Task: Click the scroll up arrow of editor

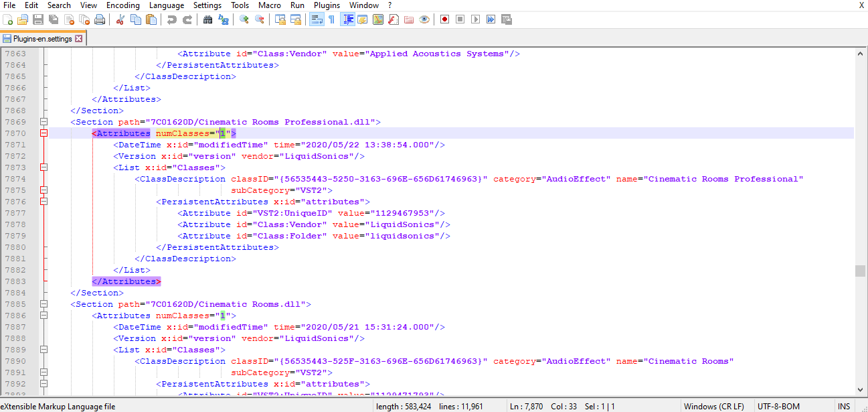Action: pyautogui.click(x=860, y=53)
